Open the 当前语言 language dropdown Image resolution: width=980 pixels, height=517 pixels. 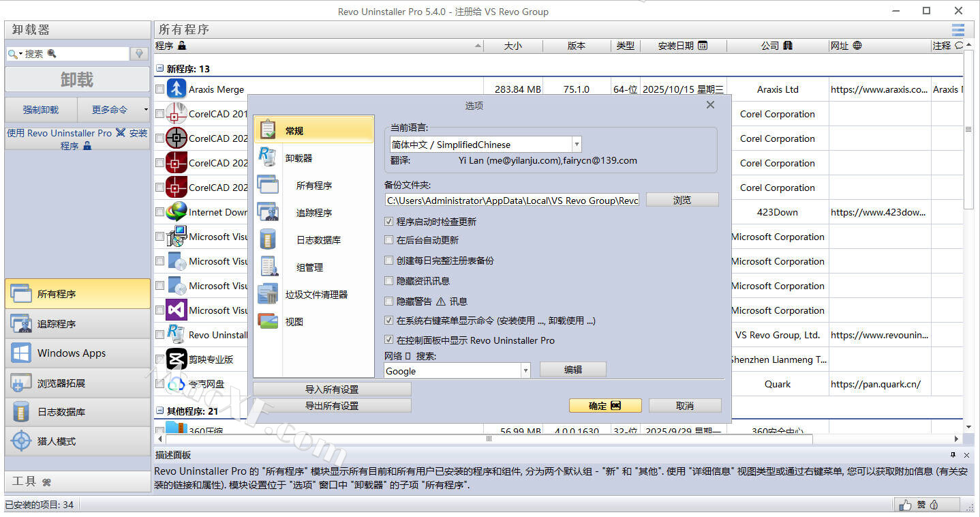click(x=577, y=145)
